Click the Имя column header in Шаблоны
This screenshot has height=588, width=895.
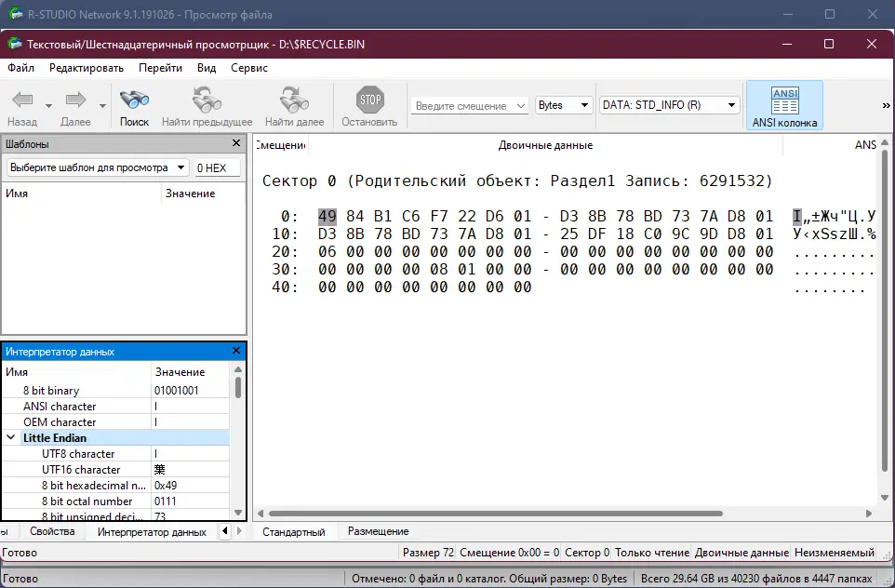(82, 194)
